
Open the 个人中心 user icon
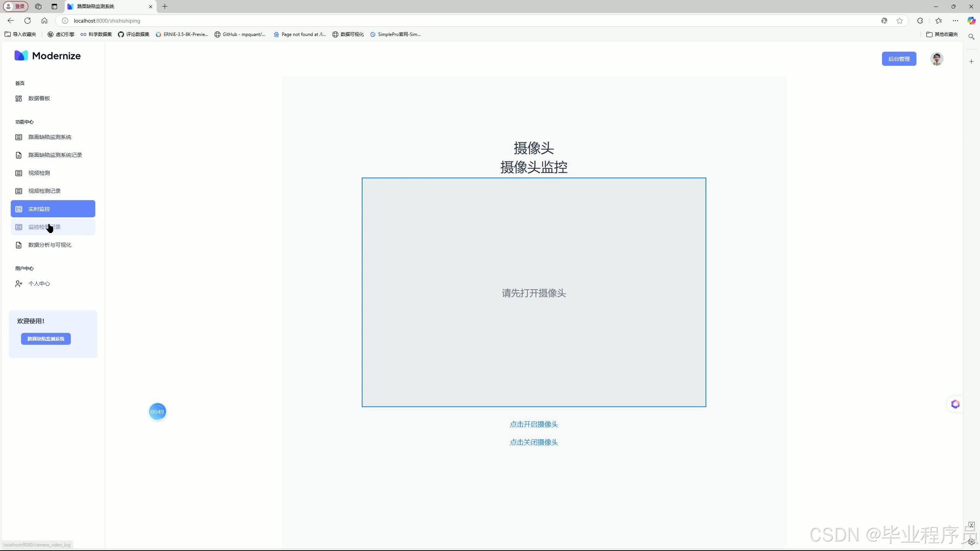19,284
